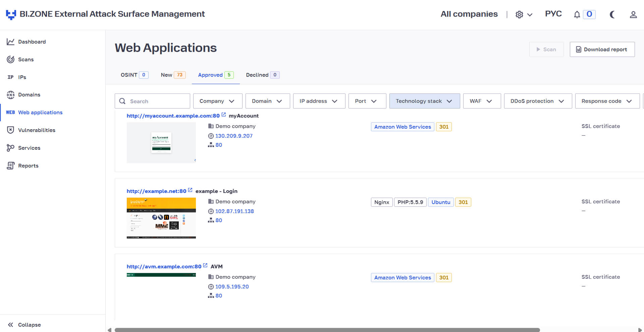Screen dimensions: 644x332
Task: Switch to the Declined tab
Action: pos(263,75)
